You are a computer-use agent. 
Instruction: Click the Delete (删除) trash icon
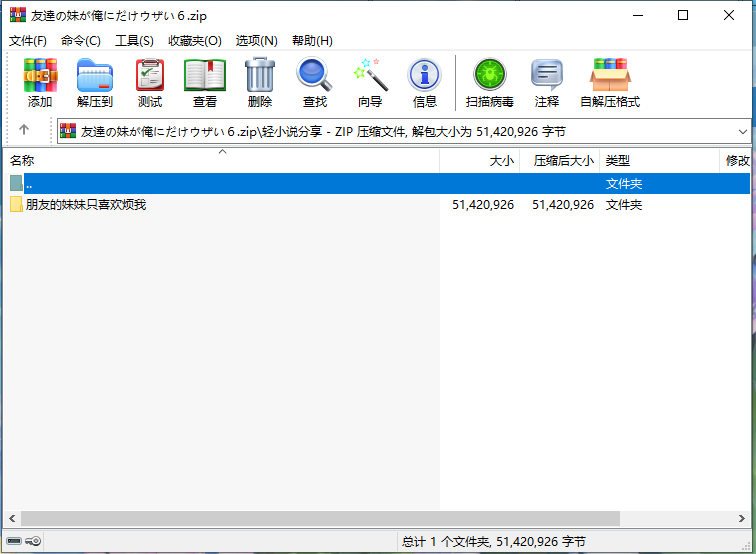[x=260, y=75]
